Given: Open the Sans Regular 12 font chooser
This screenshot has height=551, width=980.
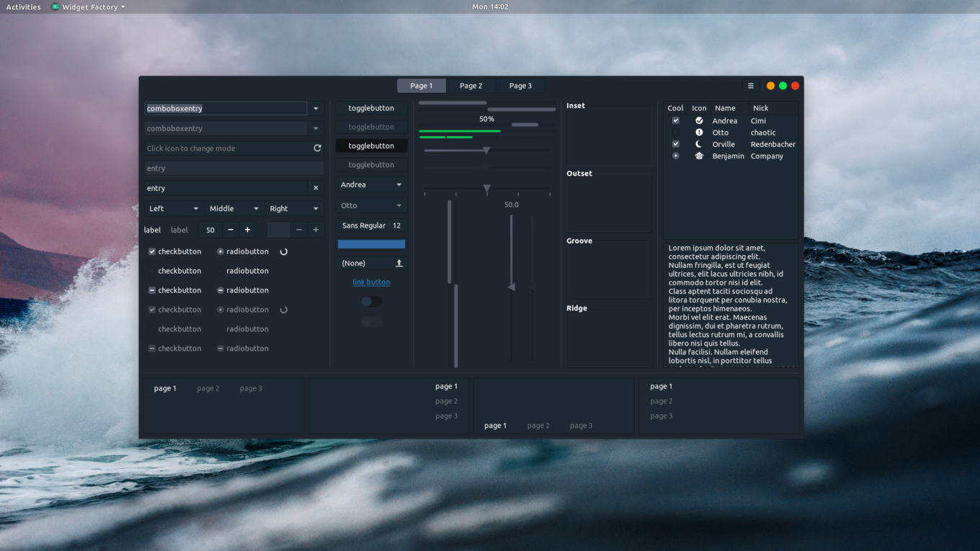Looking at the screenshot, I should click(371, 225).
